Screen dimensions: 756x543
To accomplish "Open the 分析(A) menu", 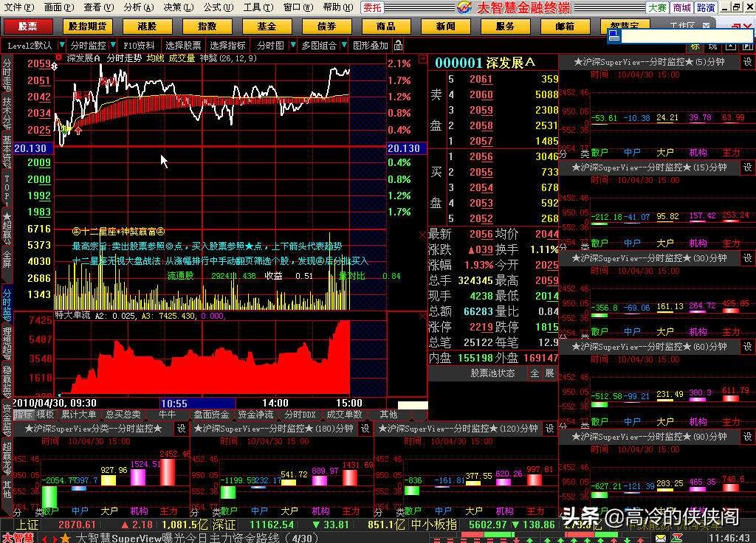I will (x=138, y=7).
